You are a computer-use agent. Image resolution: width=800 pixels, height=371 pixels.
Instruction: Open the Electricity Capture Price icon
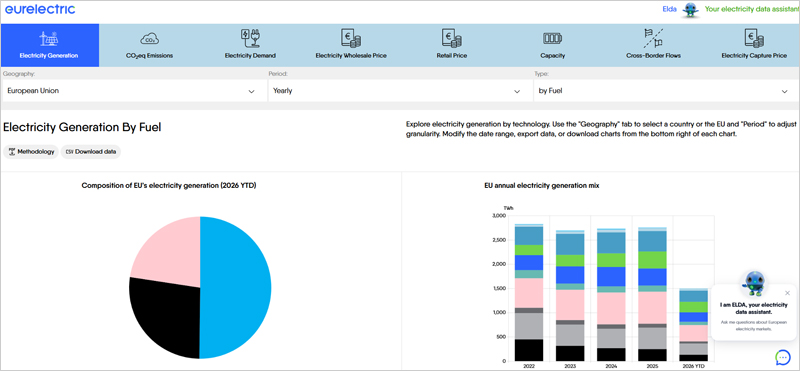pos(754,38)
